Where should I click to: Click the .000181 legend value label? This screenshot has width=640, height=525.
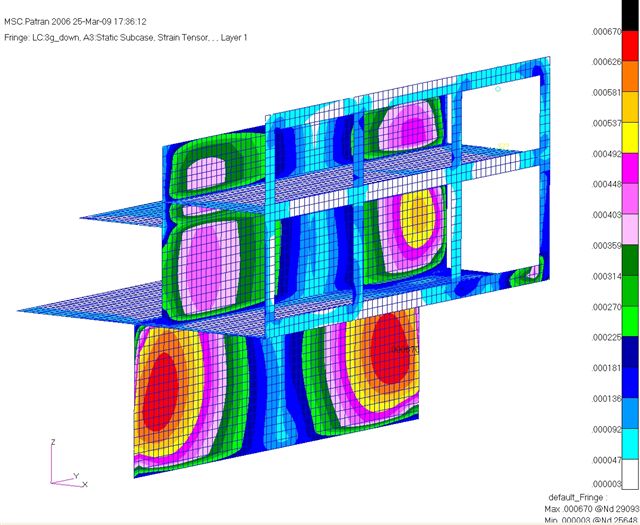click(x=606, y=368)
